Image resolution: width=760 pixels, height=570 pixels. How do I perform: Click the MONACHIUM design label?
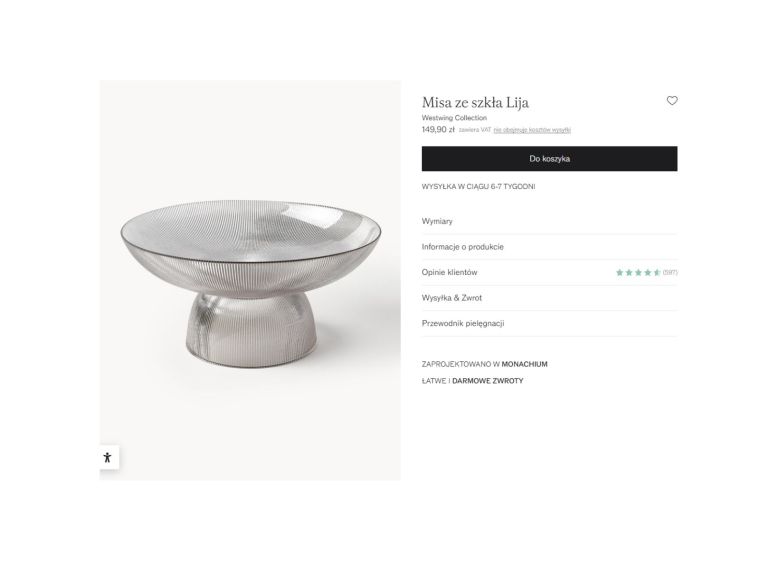(x=525, y=364)
